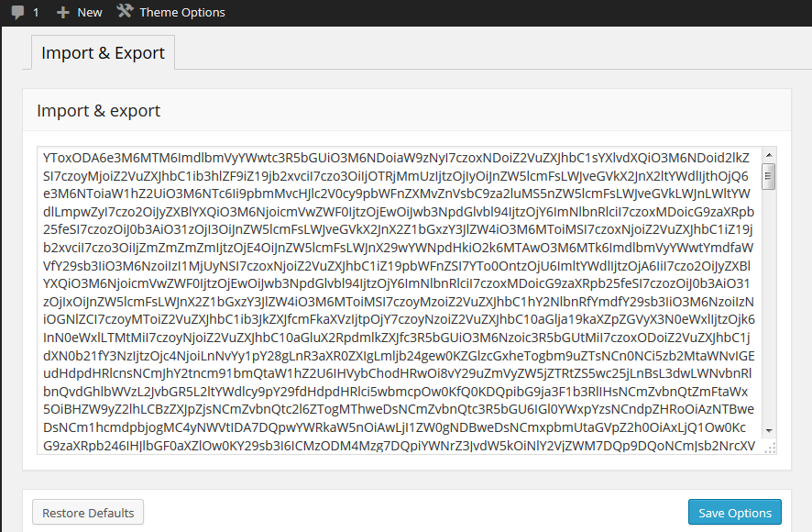Click the textarea scrollbar down arrow
The height and width of the screenshot is (532, 812).
point(769,431)
